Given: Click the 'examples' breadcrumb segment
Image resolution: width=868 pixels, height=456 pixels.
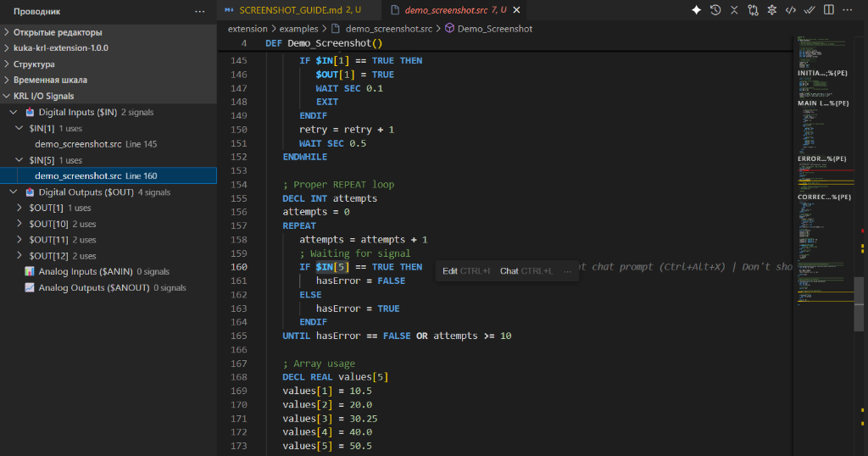Looking at the screenshot, I should 299,29.
